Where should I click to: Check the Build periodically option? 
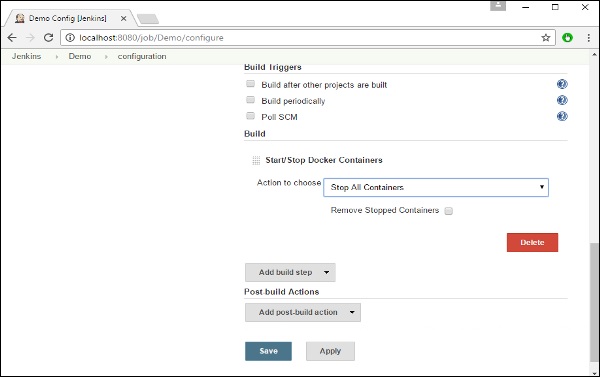point(250,100)
